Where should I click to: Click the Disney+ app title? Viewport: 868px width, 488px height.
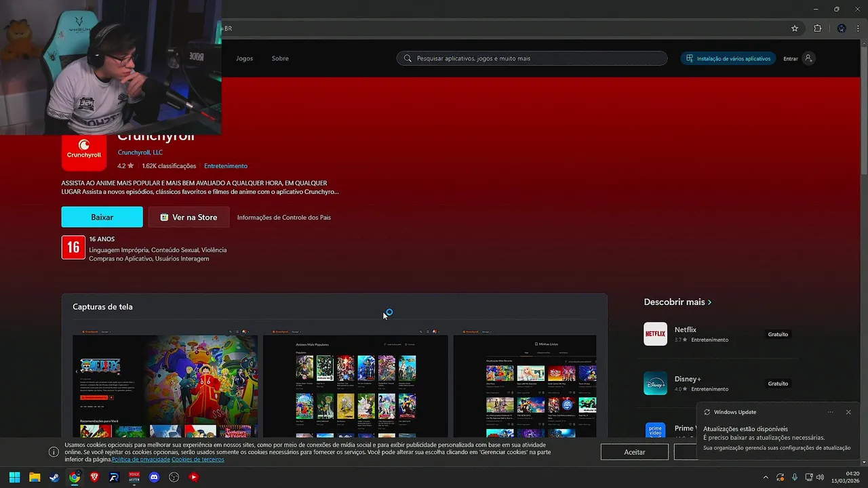(688, 379)
